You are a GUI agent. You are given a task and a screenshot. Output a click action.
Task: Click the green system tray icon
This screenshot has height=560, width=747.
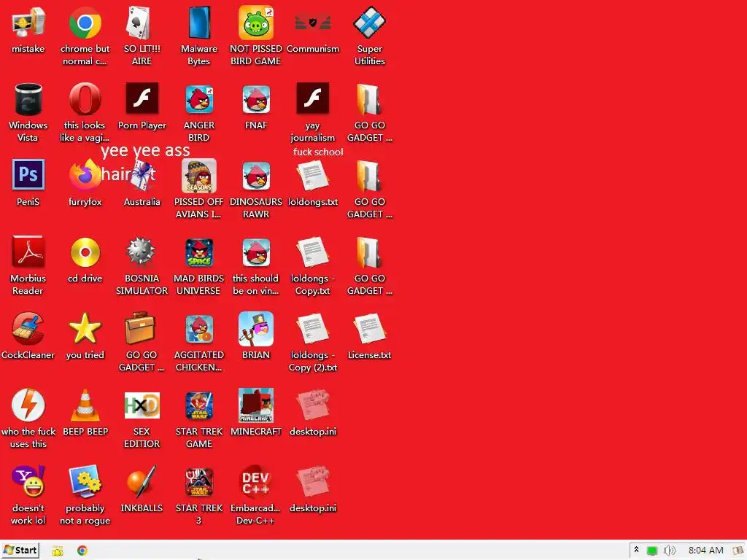pos(651,551)
